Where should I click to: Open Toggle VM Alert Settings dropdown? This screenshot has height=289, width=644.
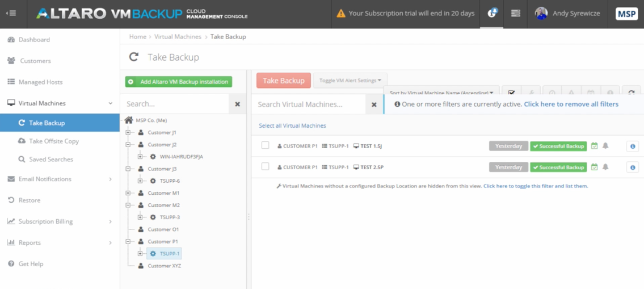[350, 81]
